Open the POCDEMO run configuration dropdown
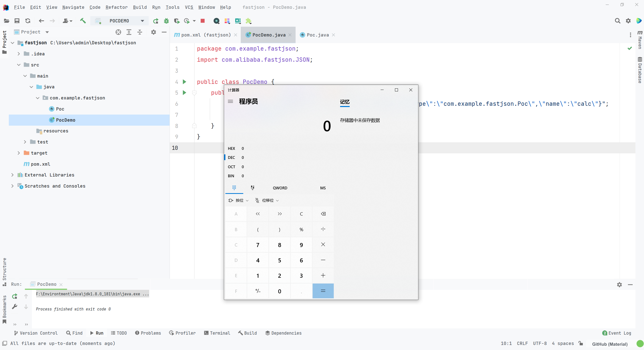This screenshot has height=350, width=644. click(x=142, y=21)
